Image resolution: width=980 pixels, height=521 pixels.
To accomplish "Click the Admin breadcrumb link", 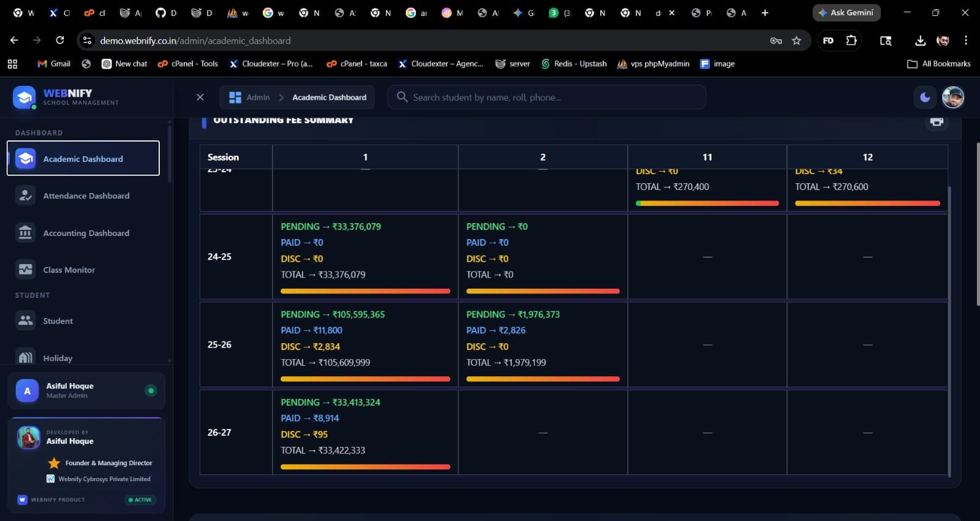I will tap(257, 97).
